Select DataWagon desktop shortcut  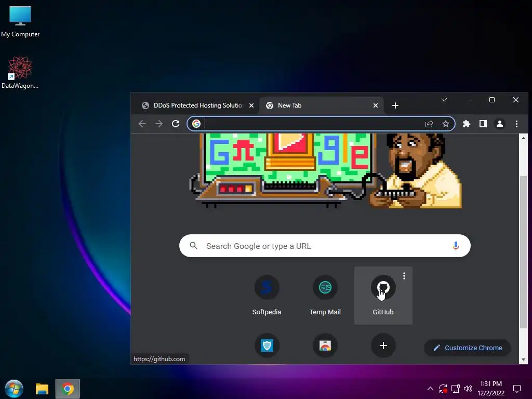coord(20,72)
